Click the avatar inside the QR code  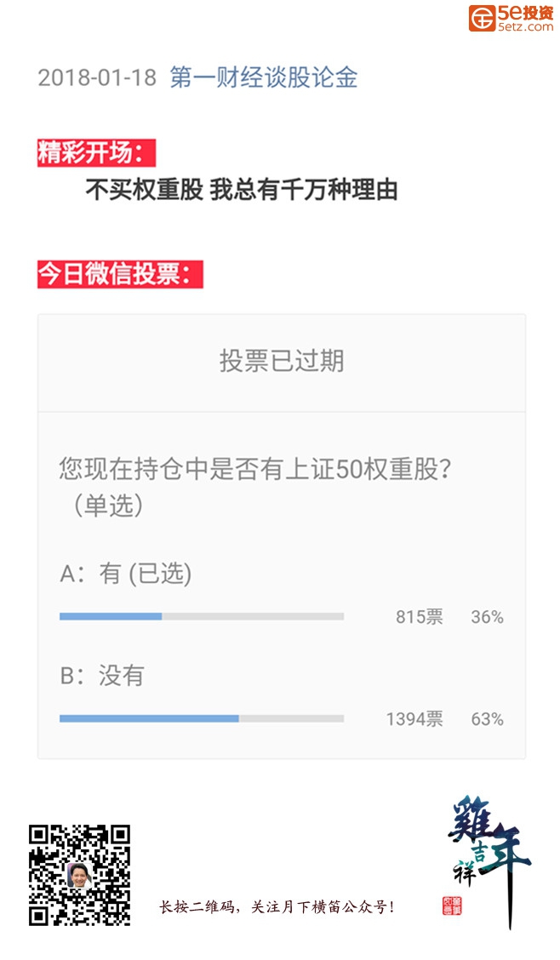click(x=79, y=876)
